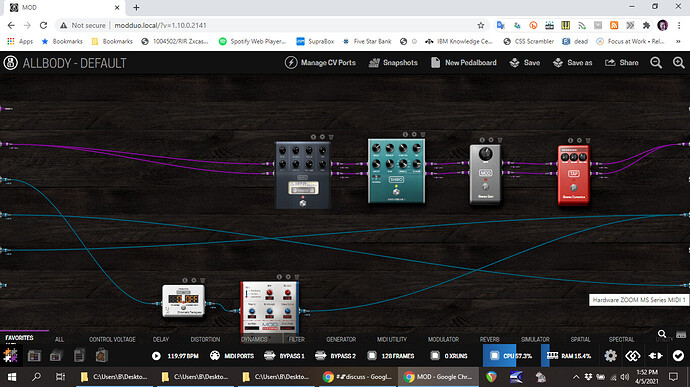Toggle Bypass 2 in the footer
This screenshot has width=690, height=387.
pyautogui.click(x=336, y=356)
